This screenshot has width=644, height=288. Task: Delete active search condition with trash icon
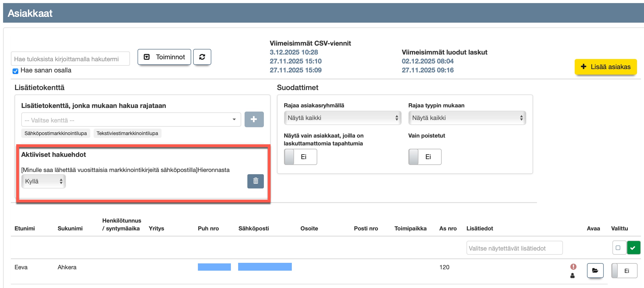click(255, 181)
